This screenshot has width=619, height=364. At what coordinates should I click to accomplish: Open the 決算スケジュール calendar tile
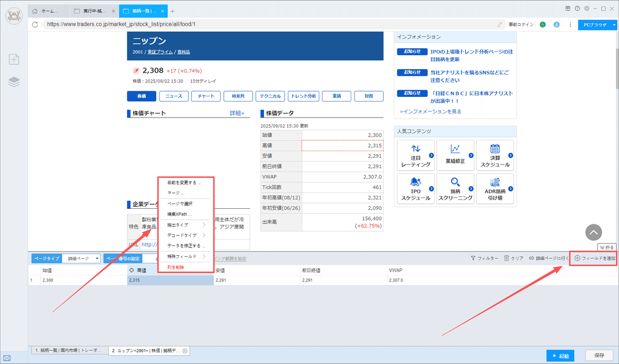(495, 156)
